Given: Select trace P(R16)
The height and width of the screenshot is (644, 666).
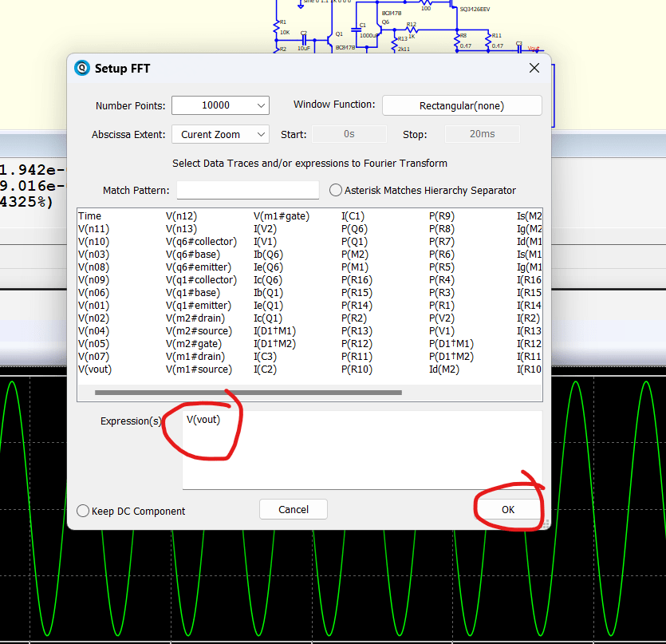Looking at the screenshot, I should [357, 279].
